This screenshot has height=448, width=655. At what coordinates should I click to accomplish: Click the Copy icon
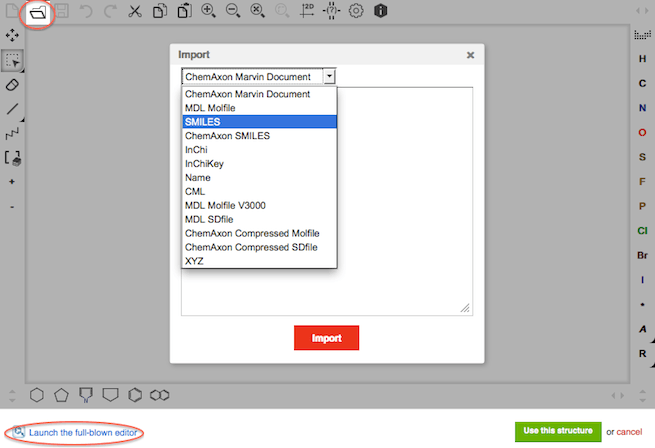(x=160, y=11)
